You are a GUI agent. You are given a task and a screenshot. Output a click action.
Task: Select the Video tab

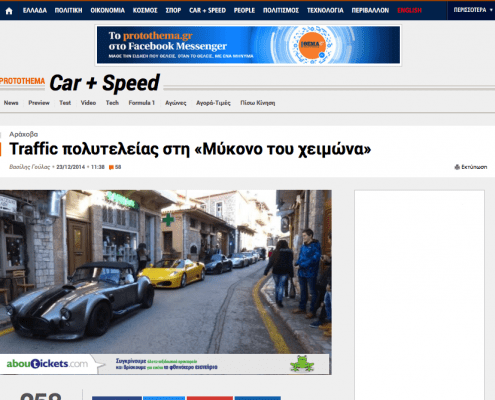coord(88,103)
